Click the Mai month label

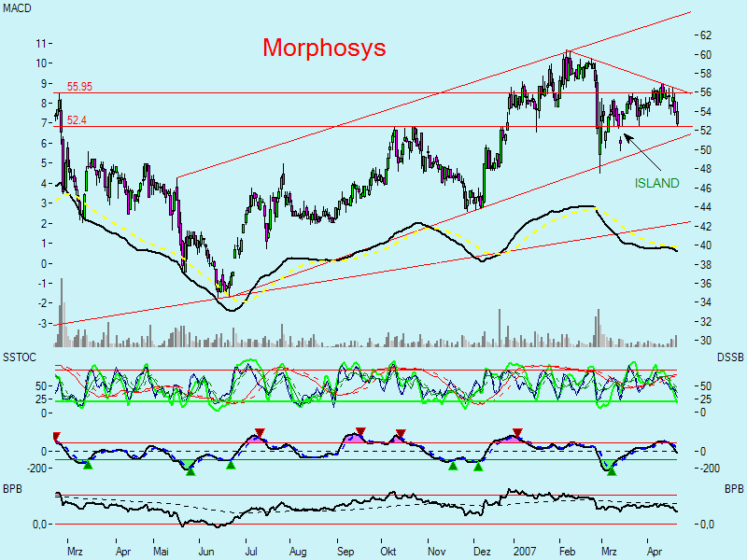[161, 552]
